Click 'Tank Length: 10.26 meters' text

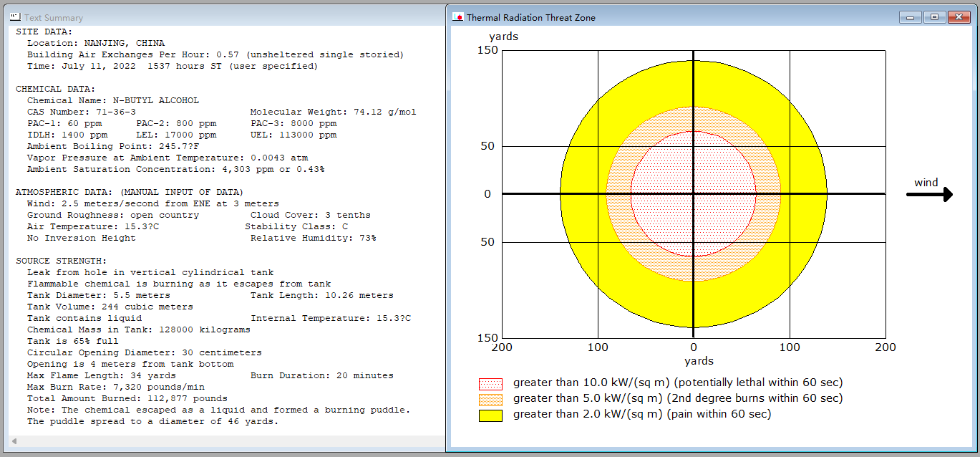click(x=322, y=295)
